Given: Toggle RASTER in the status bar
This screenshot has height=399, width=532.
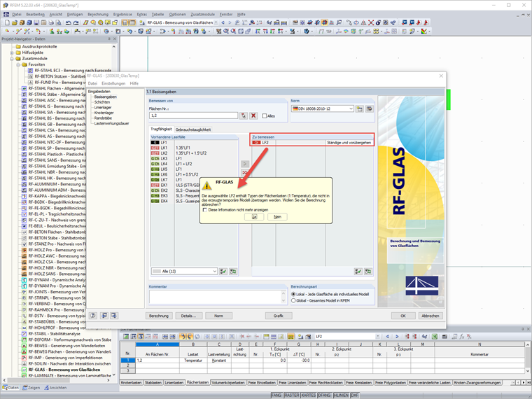Looking at the screenshot, I should pos(291,395).
